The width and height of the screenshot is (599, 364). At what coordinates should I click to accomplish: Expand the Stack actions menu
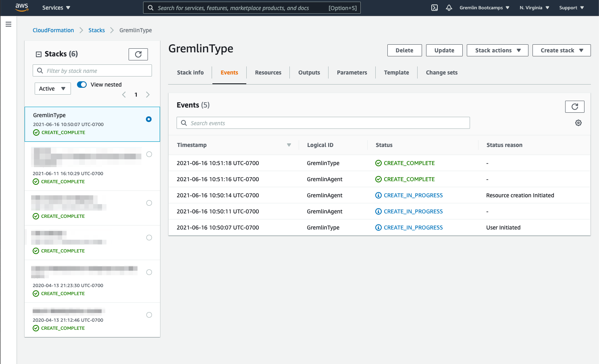(x=497, y=50)
